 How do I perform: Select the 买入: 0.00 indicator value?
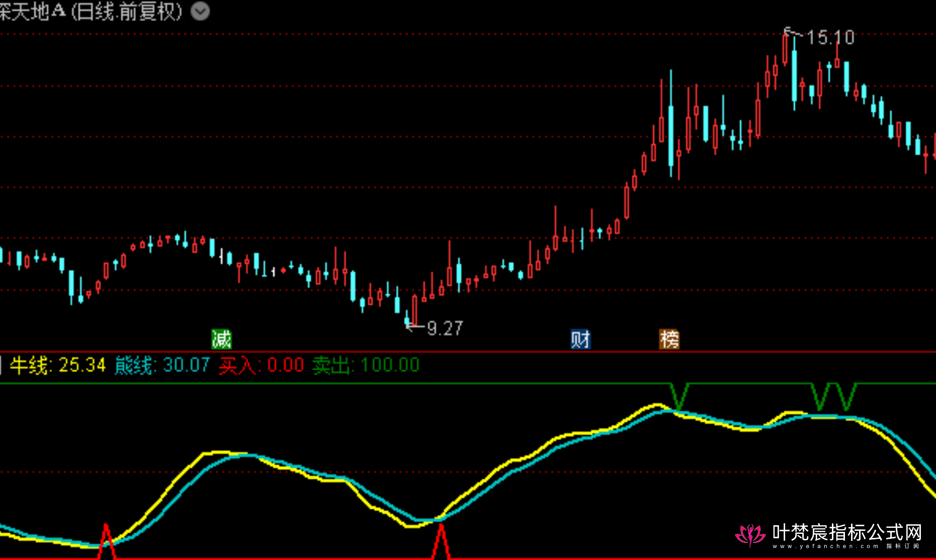point(261,365)
